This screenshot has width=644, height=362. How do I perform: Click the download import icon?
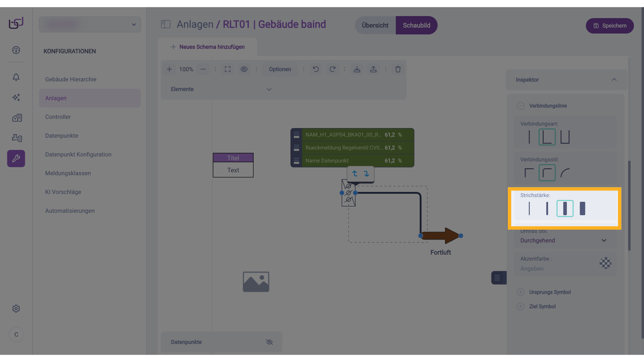pos(357,69)
